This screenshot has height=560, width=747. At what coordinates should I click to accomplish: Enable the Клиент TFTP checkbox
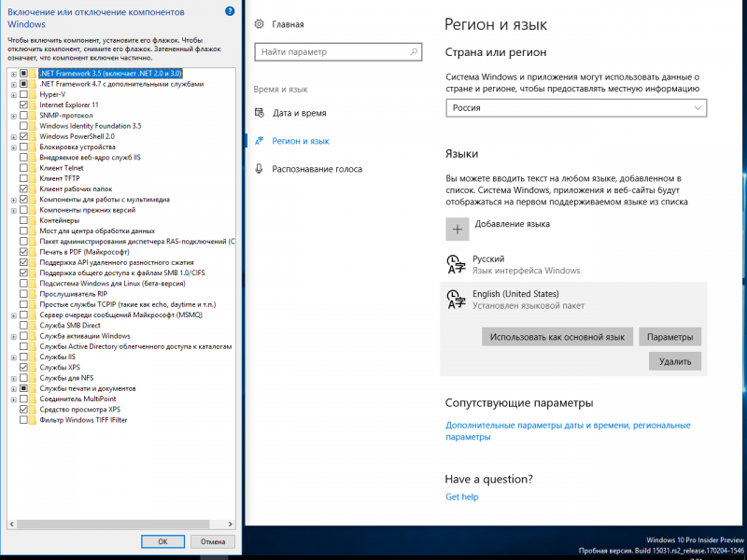point(23,178)
